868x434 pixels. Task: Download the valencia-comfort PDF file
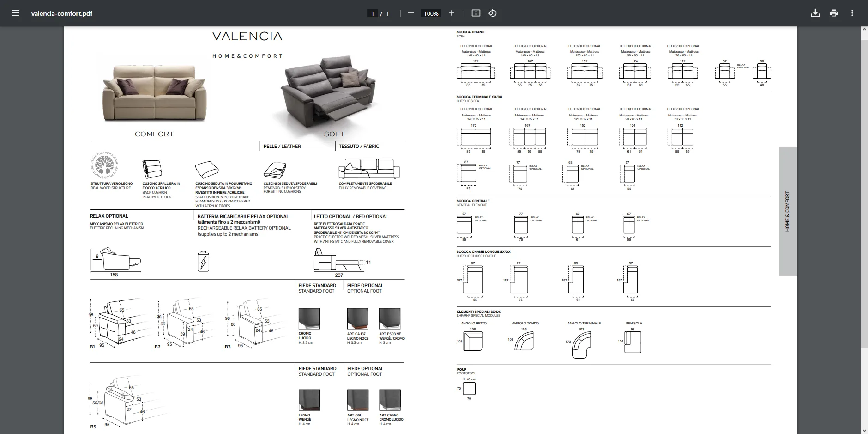coord(815,13)
